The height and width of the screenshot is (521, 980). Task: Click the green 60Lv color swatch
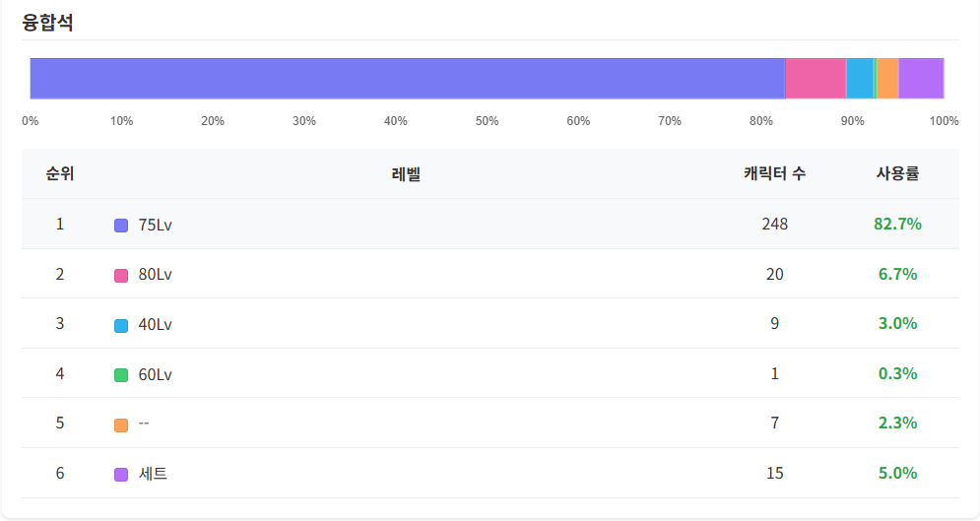tap(121, 375)
